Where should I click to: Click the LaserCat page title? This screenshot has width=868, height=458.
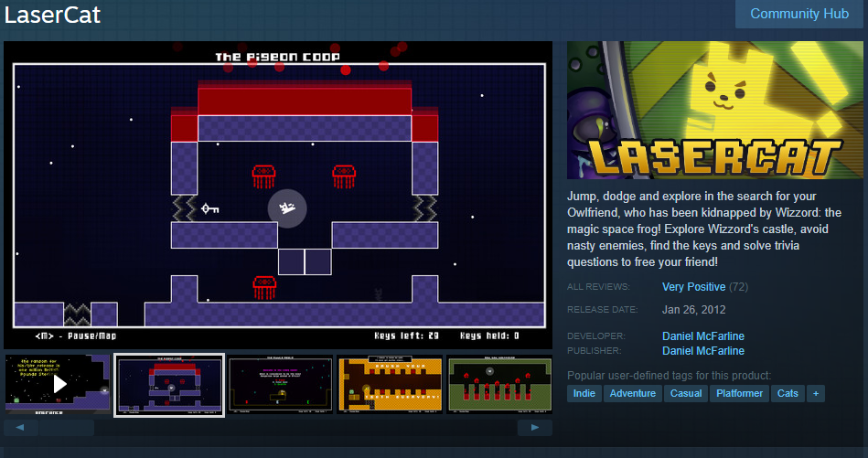coord(52,15)
